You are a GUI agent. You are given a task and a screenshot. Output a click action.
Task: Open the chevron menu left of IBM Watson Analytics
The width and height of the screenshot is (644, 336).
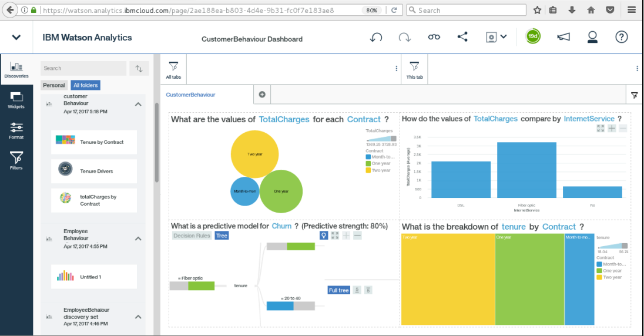(x=16, y=38)
